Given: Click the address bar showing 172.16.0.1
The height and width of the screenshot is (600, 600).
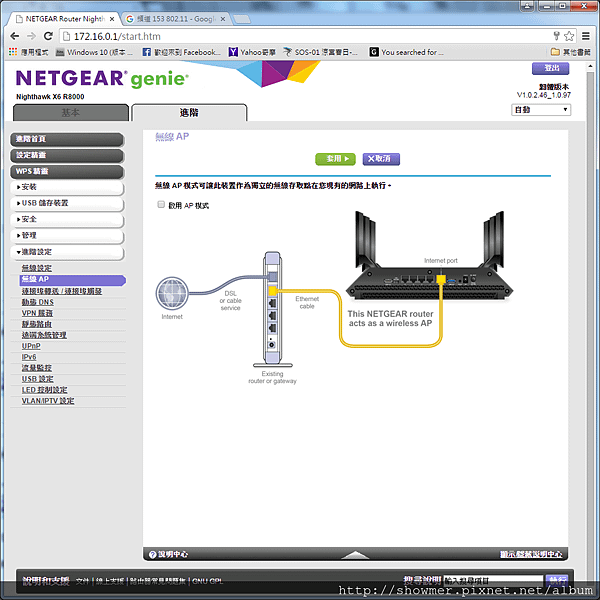Looking at the screenshot, I should [308, 36].
